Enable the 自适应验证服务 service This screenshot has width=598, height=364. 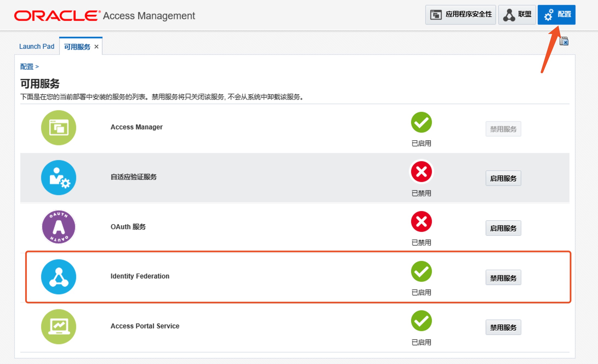(503, 178)
